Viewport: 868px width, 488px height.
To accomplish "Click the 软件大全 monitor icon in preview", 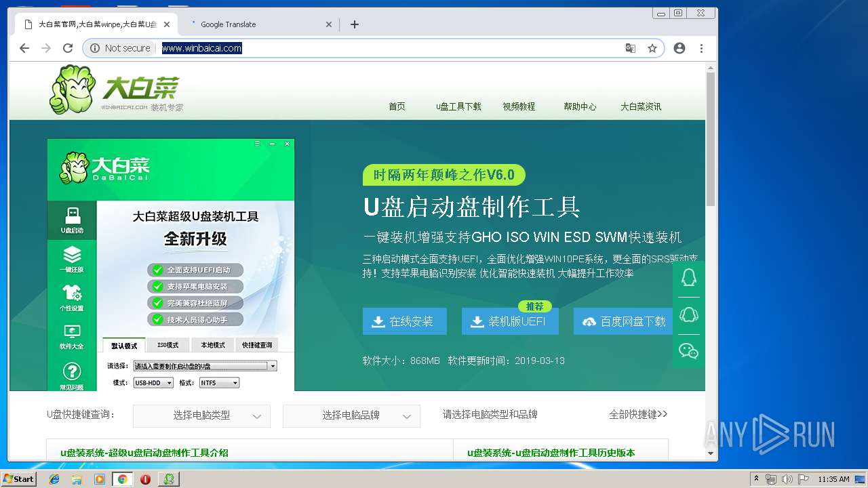I will click(x=72, y=337).
